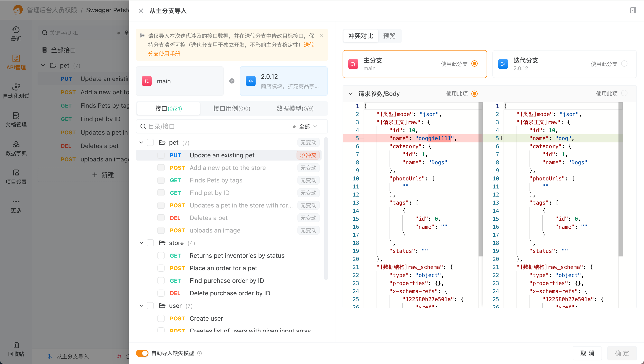Collapse the store folder
The width and height of the screenshot is (644, 364).
point(141,243)
